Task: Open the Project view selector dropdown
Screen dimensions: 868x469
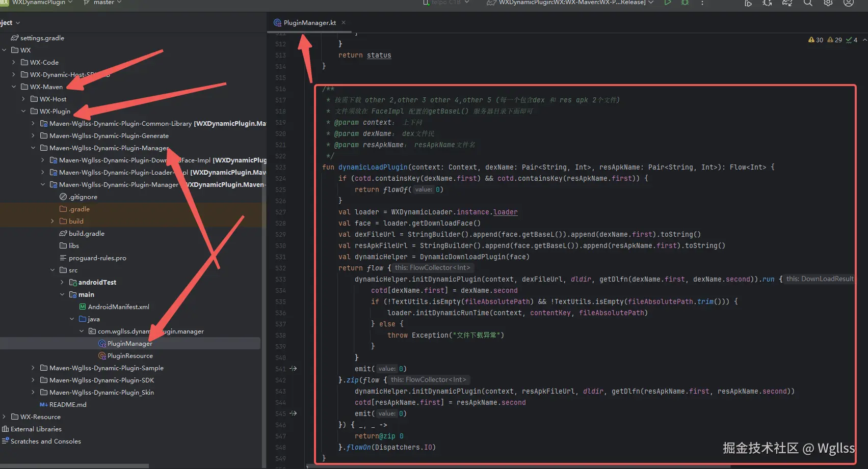Action: 10,23
